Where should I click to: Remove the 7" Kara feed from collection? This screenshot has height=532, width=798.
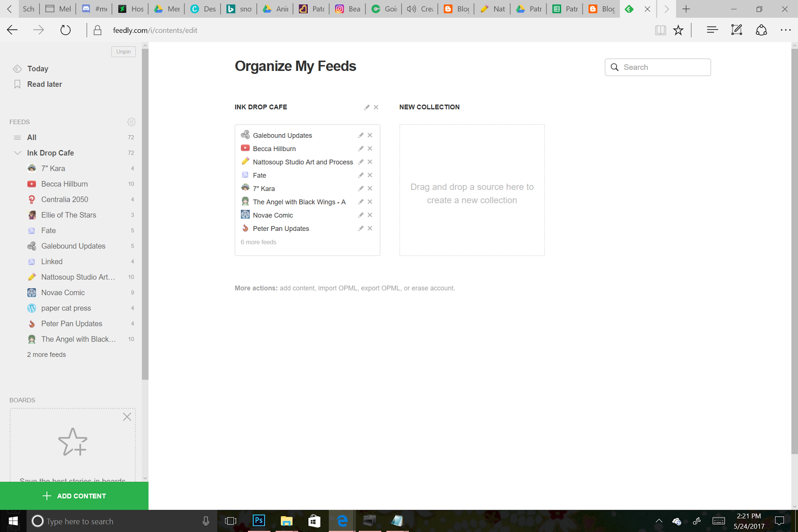(x=370, y=188)
